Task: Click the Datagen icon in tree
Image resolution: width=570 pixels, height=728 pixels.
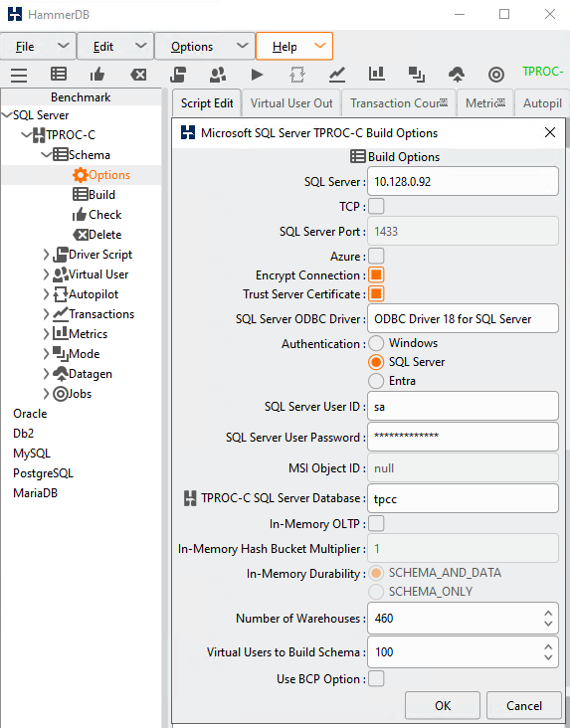Action: (x=61, y=374)
